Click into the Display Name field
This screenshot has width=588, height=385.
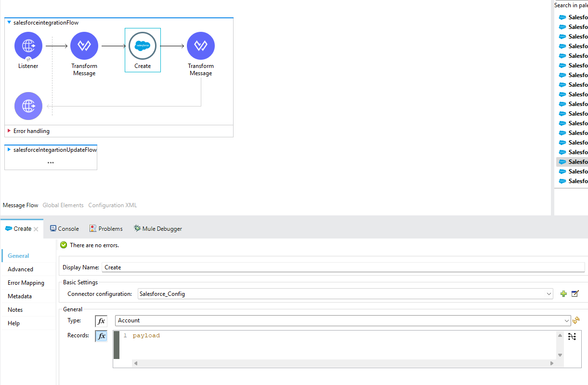point(343,267)
